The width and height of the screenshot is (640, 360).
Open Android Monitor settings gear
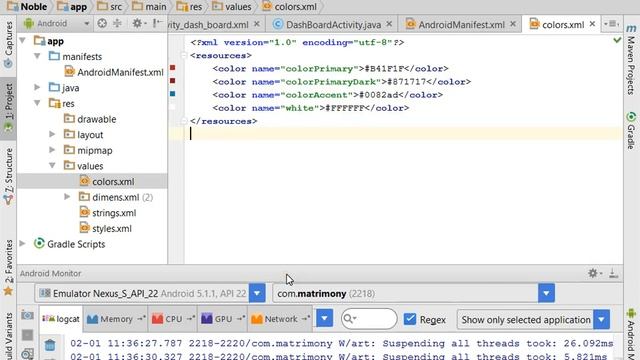[594, 273]
